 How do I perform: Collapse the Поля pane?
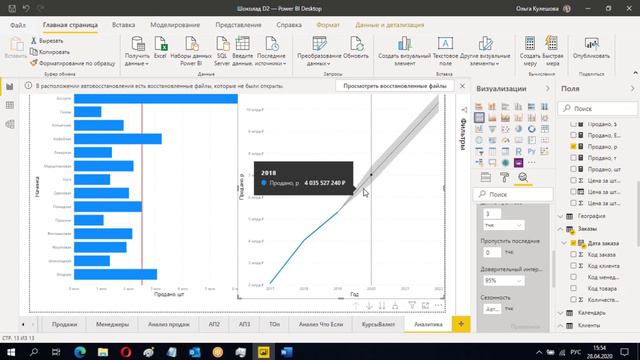tap(632, 89)
